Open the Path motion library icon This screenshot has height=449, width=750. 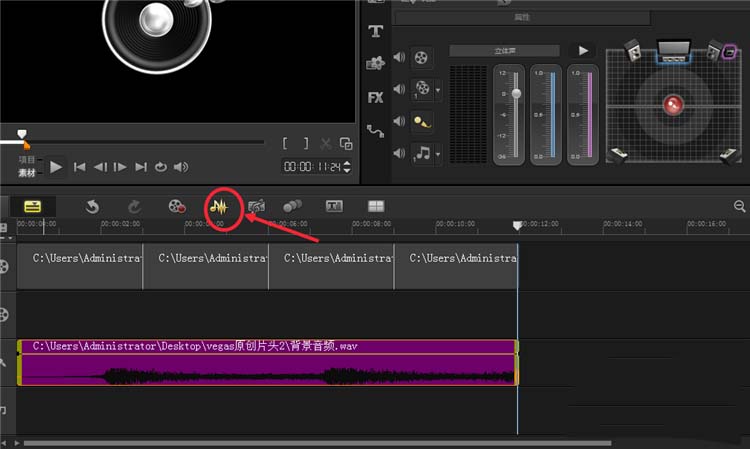(375, 131)
